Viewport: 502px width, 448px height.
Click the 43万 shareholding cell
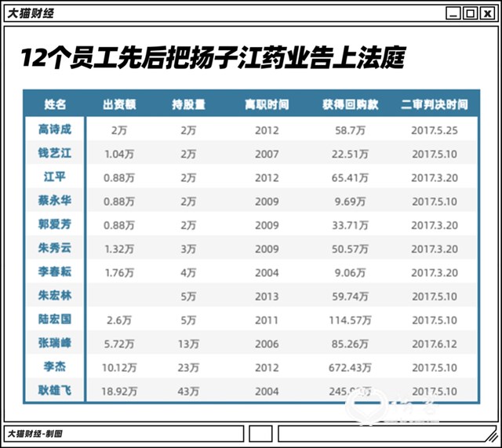pyautogui.click(x=188, y=392)
